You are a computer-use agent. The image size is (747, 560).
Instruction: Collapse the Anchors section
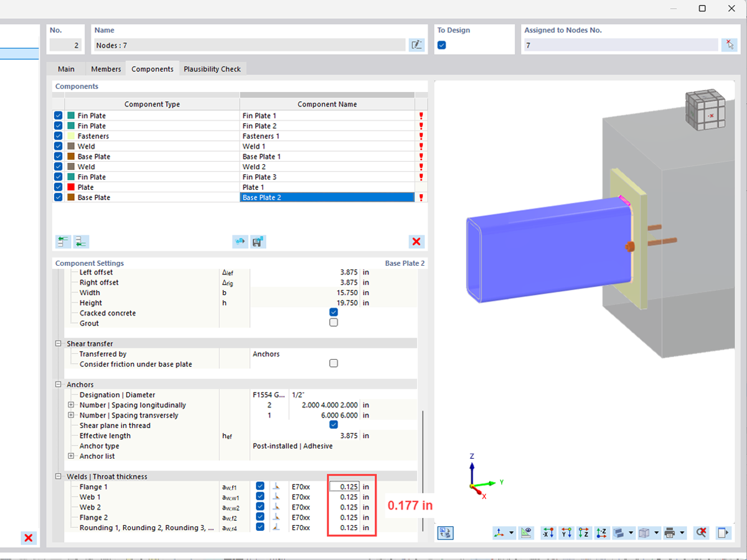pyautogui.click(x=59, y=384)
